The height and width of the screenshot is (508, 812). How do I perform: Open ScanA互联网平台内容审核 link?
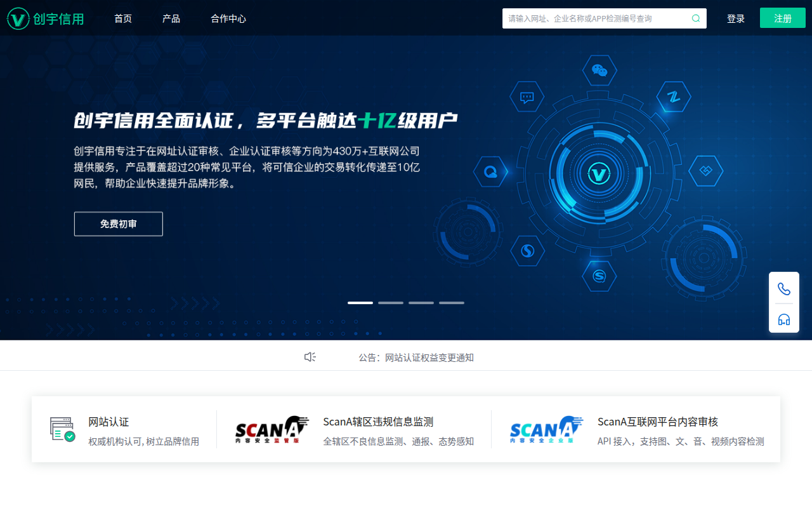point(658,422)
